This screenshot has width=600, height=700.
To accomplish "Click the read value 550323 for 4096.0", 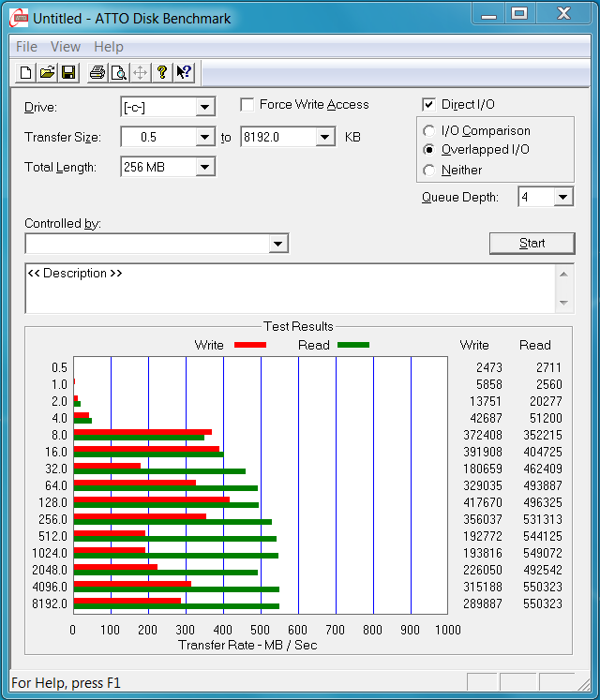I will [x=543, y=587].
